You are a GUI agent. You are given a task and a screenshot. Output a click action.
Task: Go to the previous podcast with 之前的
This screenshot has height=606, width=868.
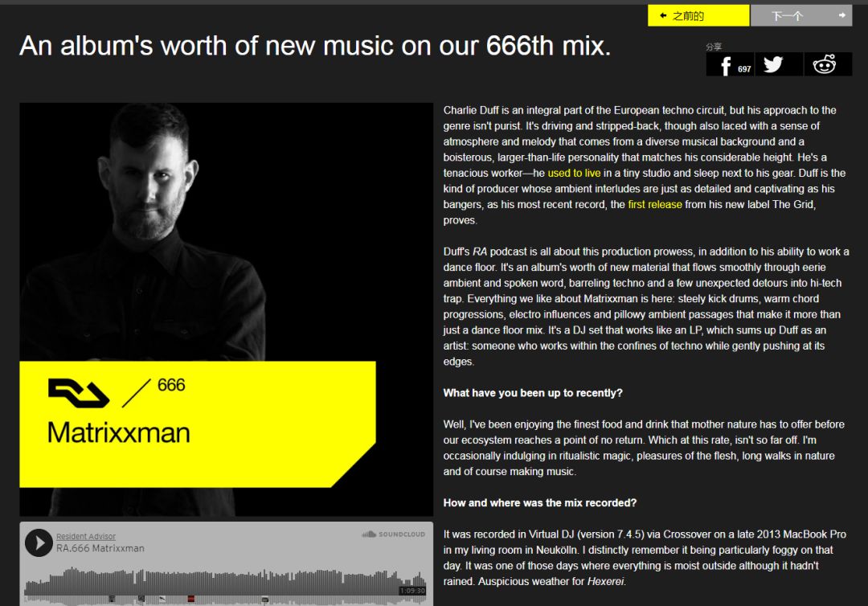coord(698,15)
